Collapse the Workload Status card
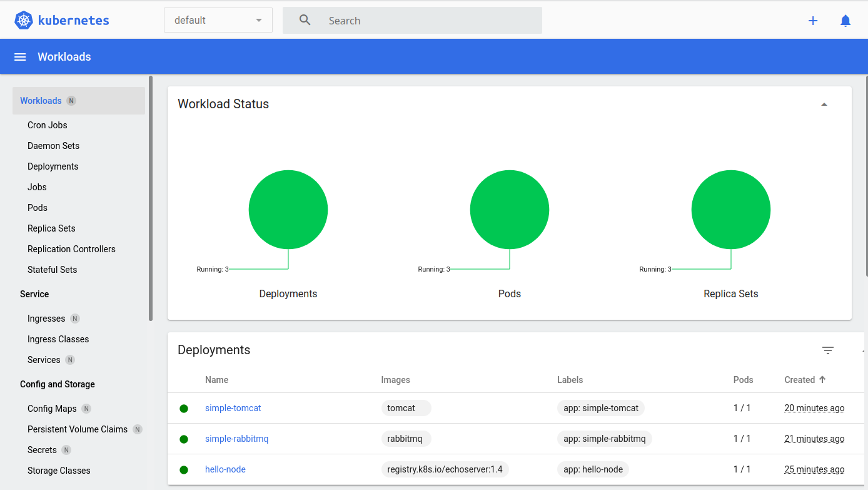Viewport: 868px width, 490px height. [824, 103]
